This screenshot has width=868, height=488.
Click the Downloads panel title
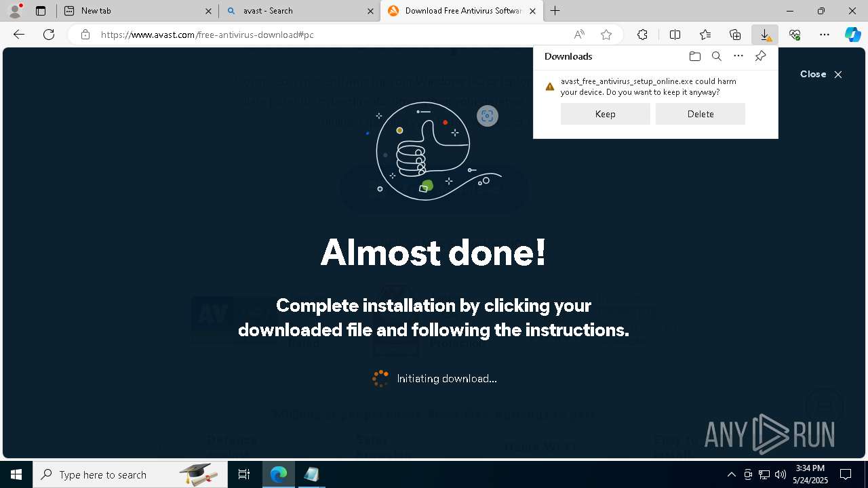tap(568, 56)
